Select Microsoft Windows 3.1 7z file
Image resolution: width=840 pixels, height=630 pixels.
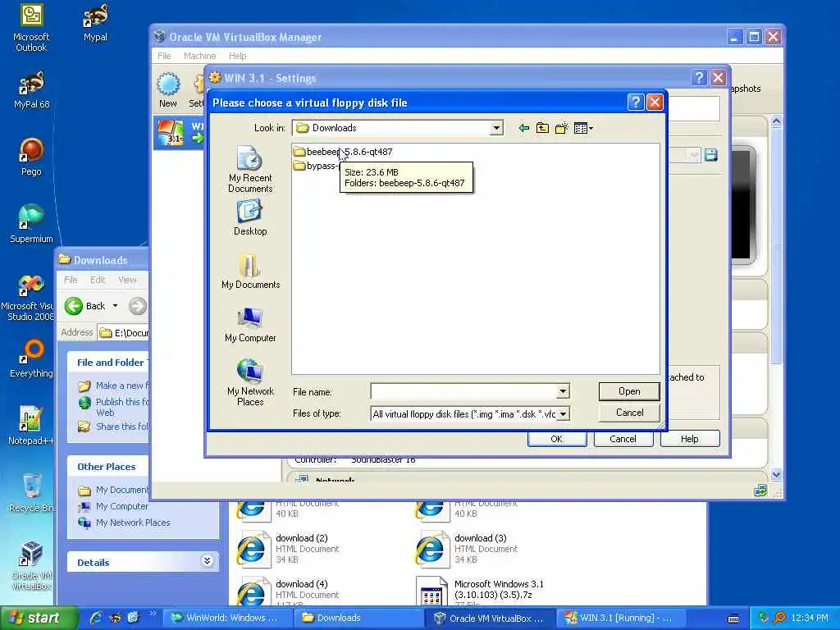pos(480,591)
